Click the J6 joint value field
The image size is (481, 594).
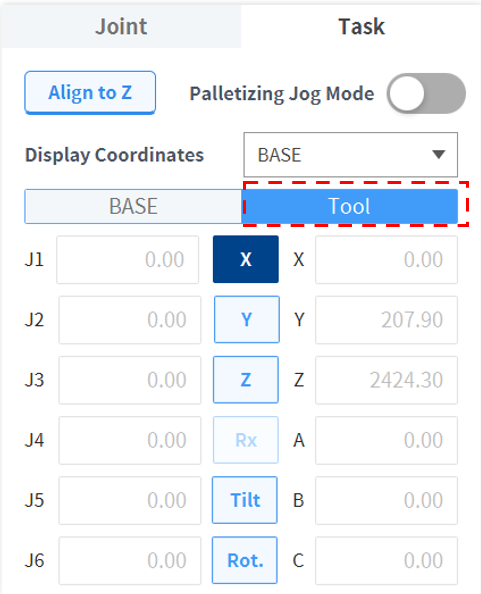[130, 561]
